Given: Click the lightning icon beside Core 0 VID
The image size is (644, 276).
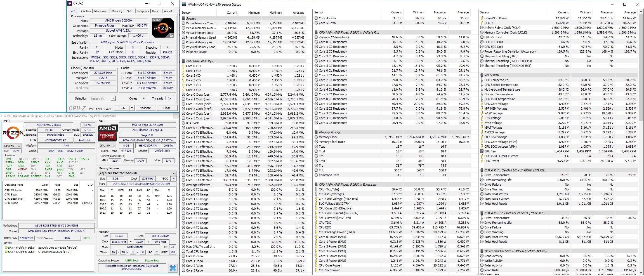Looking at the screenshot, I should tap(183, 66).
